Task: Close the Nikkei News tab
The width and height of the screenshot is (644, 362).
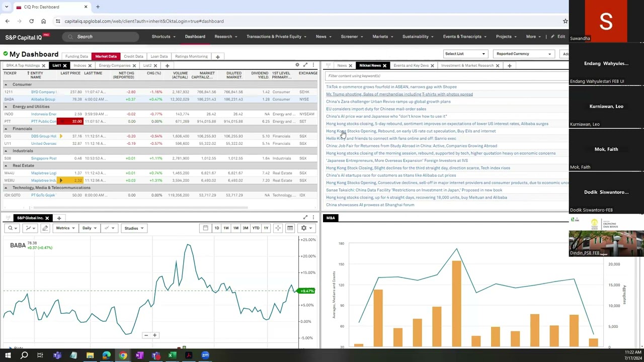Action: [x=384, y=65]
